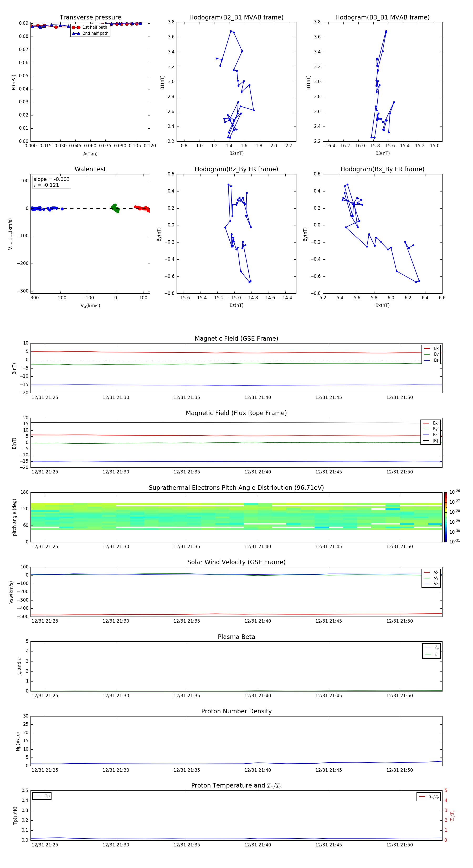The width and height of the screenshot is (473, 868).
Task: Click the V_remaining(km/s) y-axis label
Action: pos(10,234)
